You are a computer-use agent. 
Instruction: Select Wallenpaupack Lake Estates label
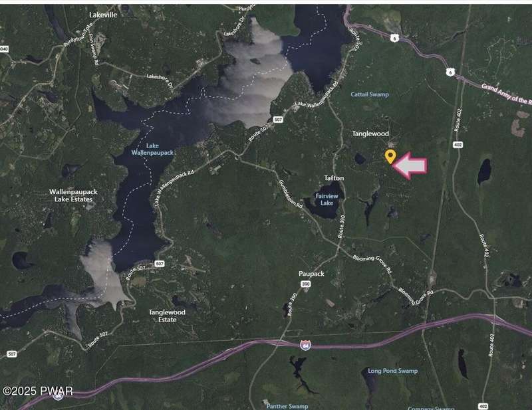(x=73, y=195)
